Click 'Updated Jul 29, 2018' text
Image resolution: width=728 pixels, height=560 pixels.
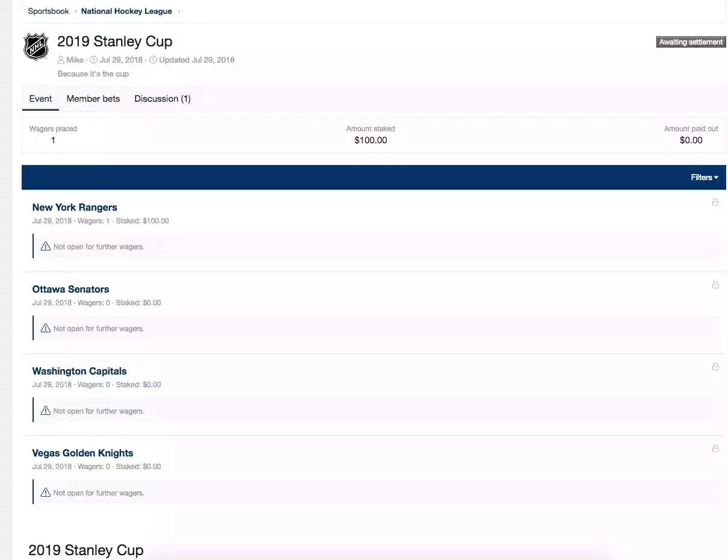197,60
